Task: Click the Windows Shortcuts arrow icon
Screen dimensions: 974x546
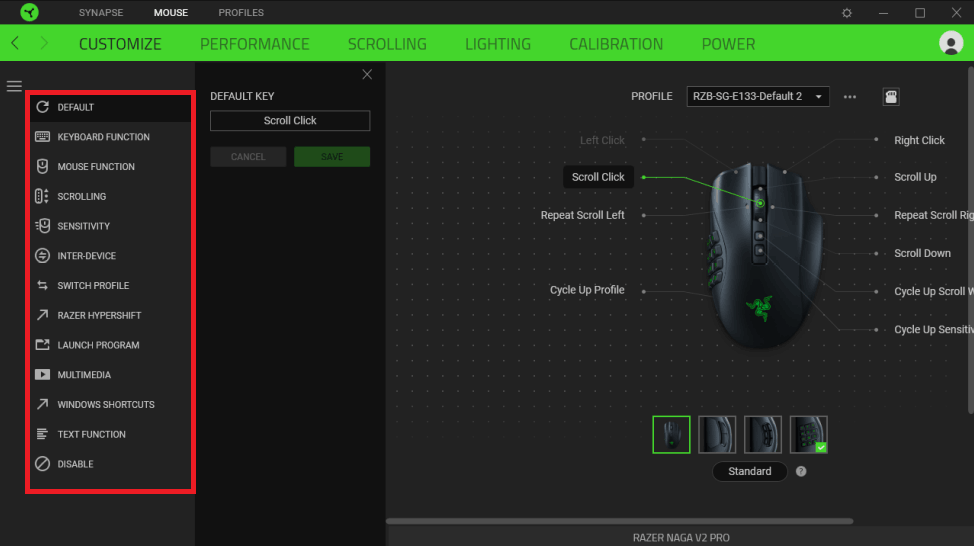Action: click(x=42, y=404)
